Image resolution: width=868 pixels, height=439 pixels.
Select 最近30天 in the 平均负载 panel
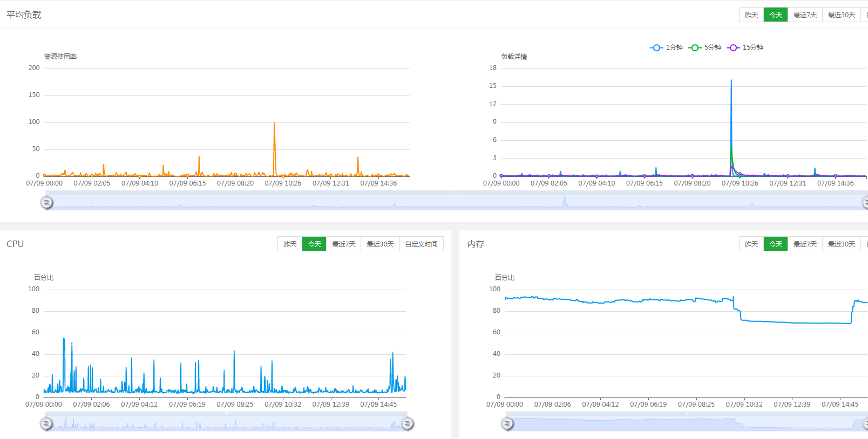pyautogui.click(x=842, y=15)
